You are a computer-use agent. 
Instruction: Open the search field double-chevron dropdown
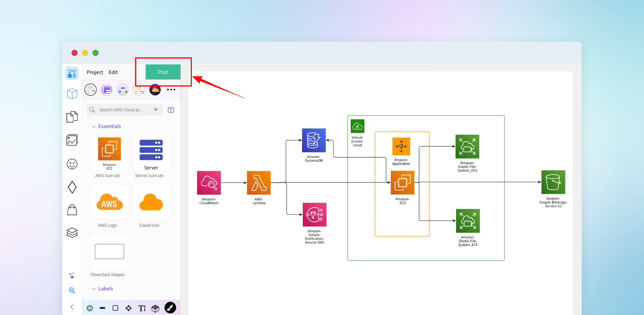156,110
